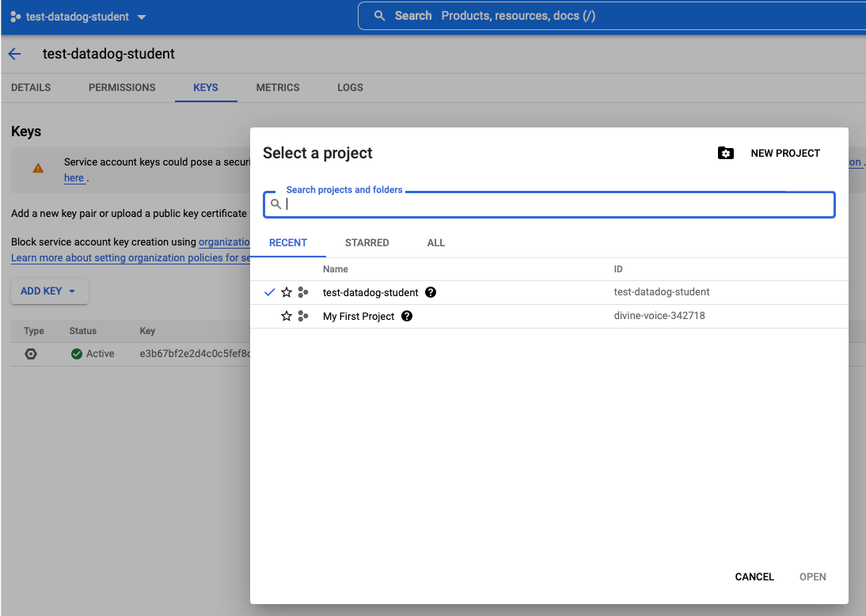Click the question mark icon beside My First Project

pos(406,316)
